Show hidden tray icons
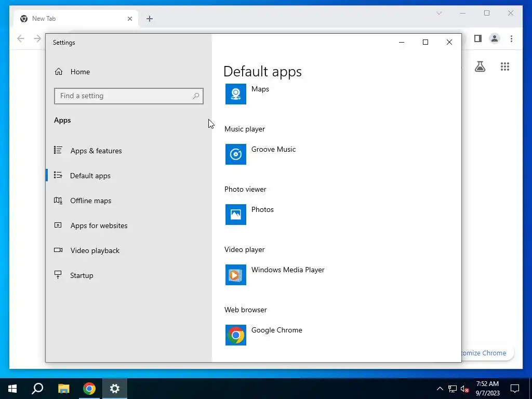This screenshot has height=399, width=532. click(440, 389)
